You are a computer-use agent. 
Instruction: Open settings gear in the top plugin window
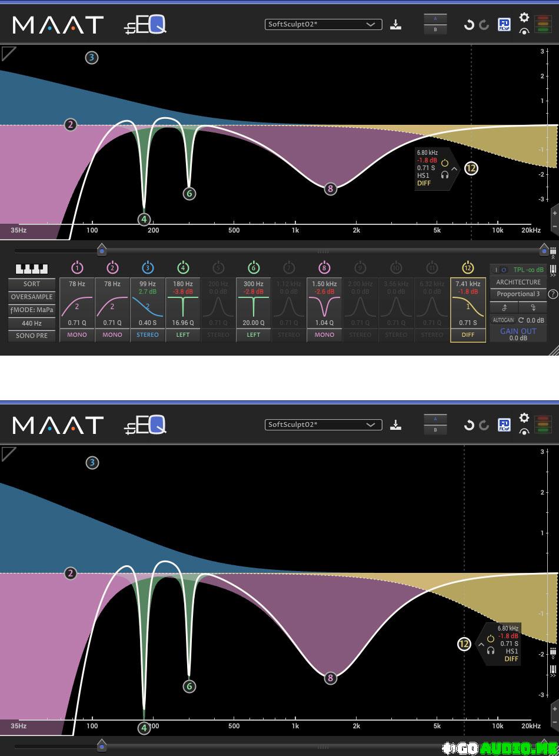[x=524, y=18]
